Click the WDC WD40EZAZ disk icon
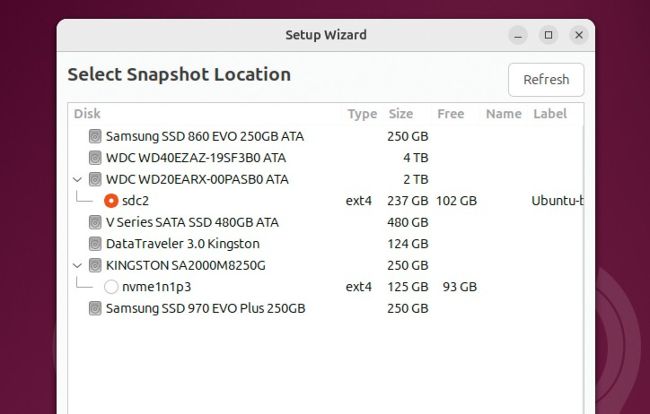Screen dimensions: 650x414 coord(95,158)
